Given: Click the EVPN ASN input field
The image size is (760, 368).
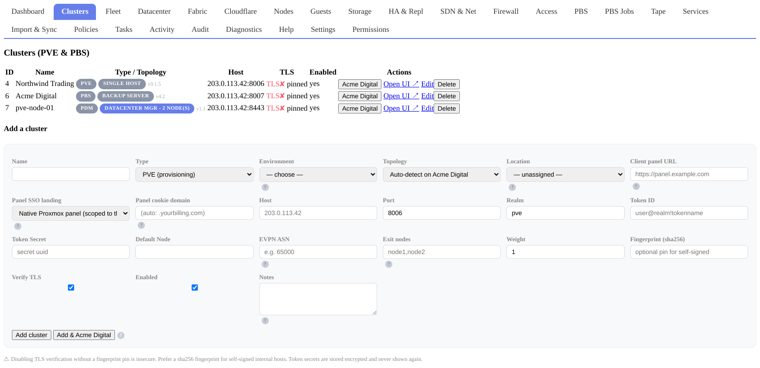Looking at the screenshot, I should coord(318,252).
